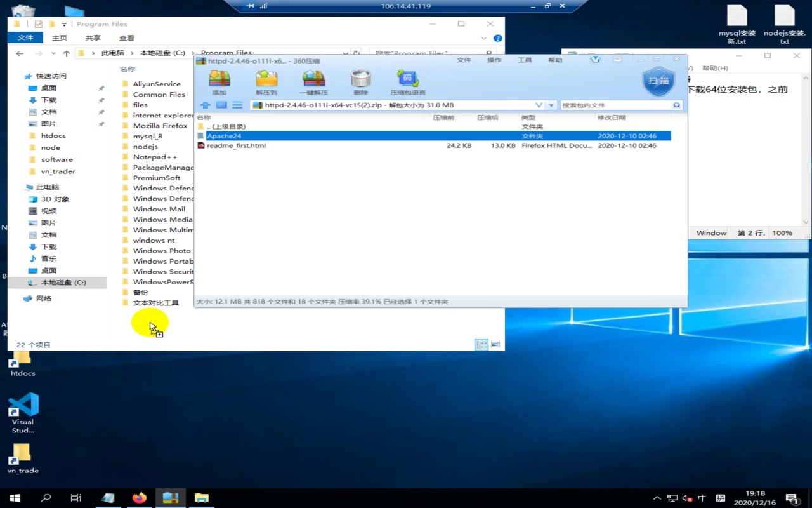
Task: Select htdocs in the navigation pane
Action: tap(53, 135)
